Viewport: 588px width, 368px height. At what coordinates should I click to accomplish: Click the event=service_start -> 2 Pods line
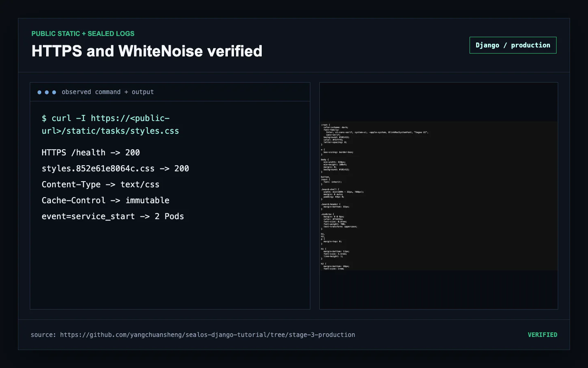(113, 216)
